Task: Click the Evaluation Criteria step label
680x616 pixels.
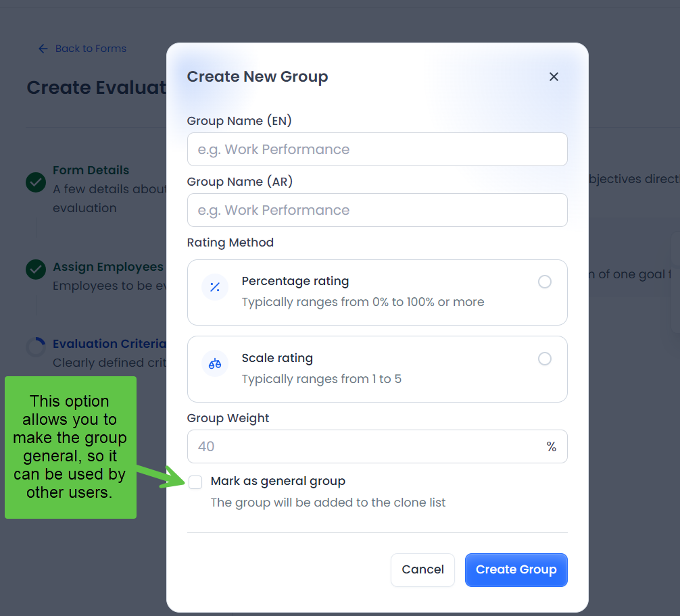Action: [110, 344]
